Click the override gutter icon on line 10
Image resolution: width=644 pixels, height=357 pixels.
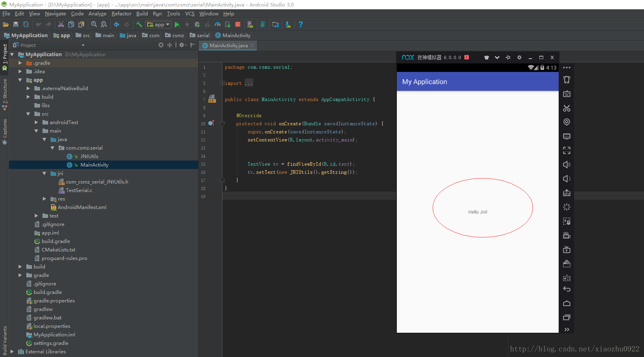[211, 123]
